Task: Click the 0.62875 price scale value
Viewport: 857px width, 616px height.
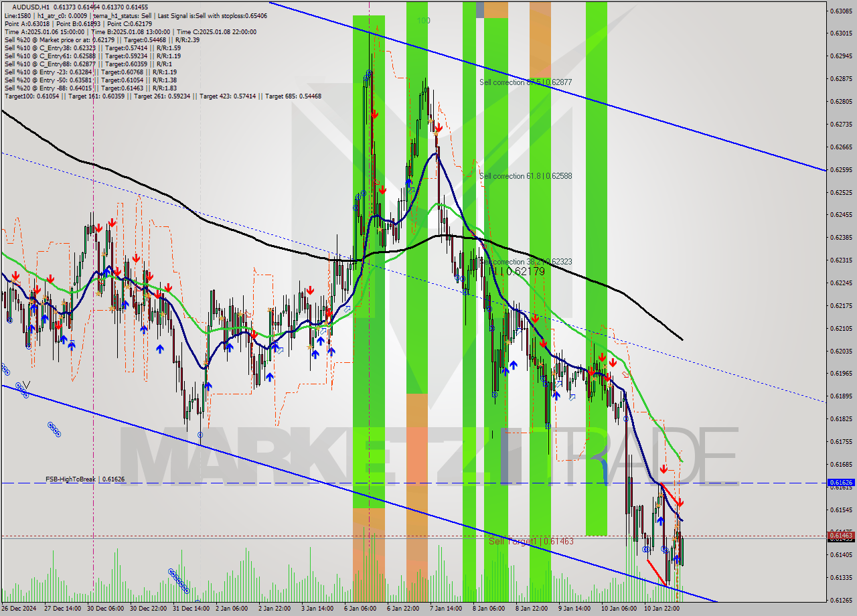Action: point(841,79)
